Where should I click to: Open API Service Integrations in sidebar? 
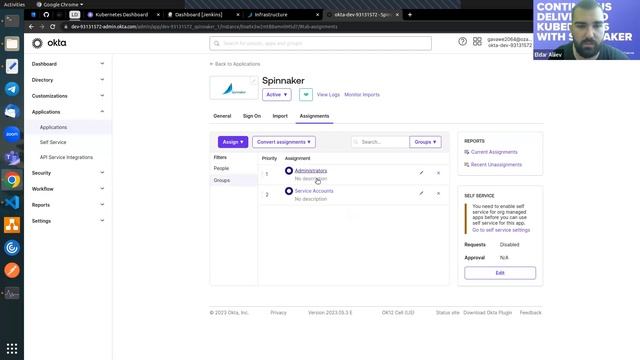click(68, 158)
